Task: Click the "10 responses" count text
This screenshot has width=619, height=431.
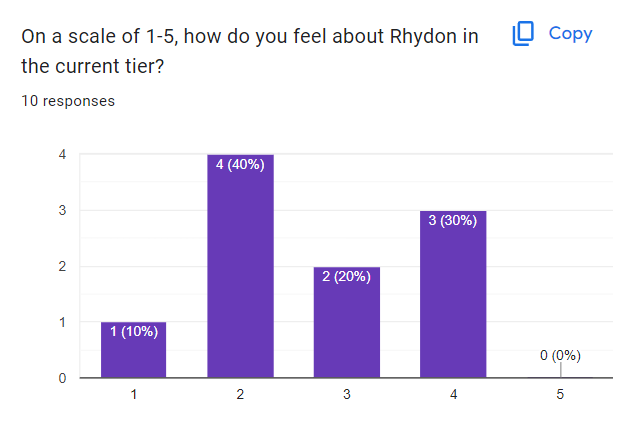Action: (x=67, y=101)
